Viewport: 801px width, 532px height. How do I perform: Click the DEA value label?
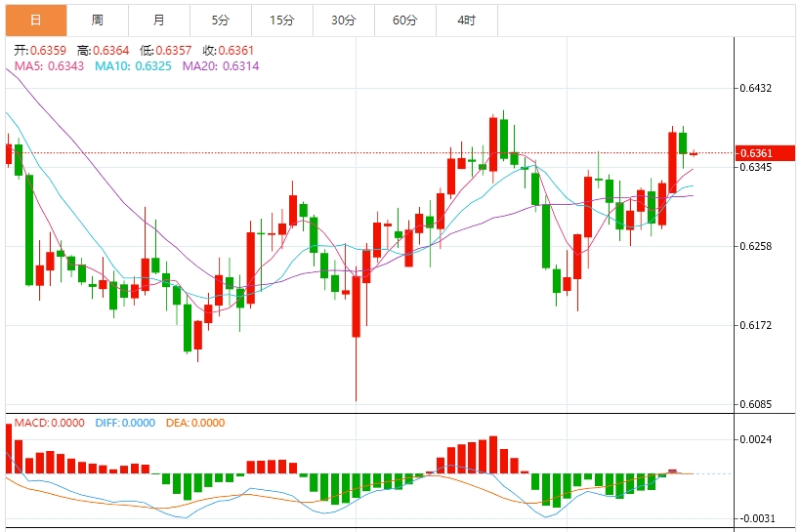pyautogui.click(x=194, y=423)
